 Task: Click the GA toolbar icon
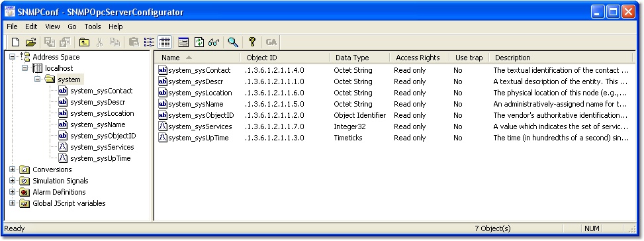271,42
